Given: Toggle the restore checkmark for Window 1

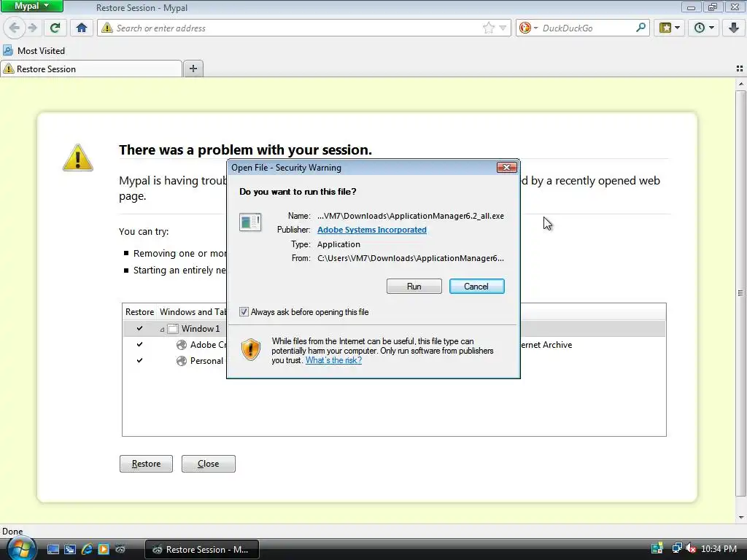Looking at the screenshot, I should pos(139,328).
